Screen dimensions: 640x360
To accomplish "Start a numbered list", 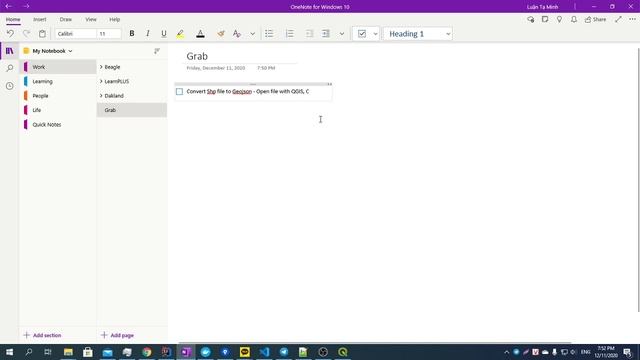I will click(x=289, y=33).
